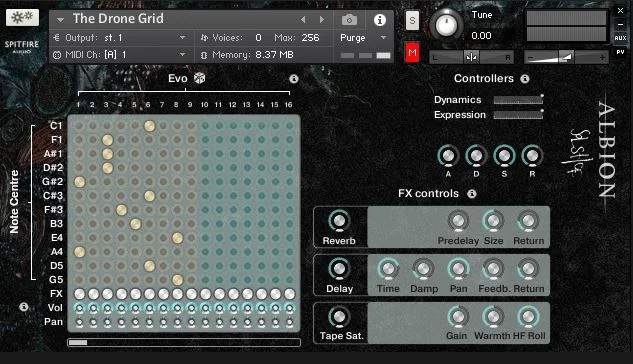Click the FX controls info icon
Screen dimensions: 633x364
[472, 194]
